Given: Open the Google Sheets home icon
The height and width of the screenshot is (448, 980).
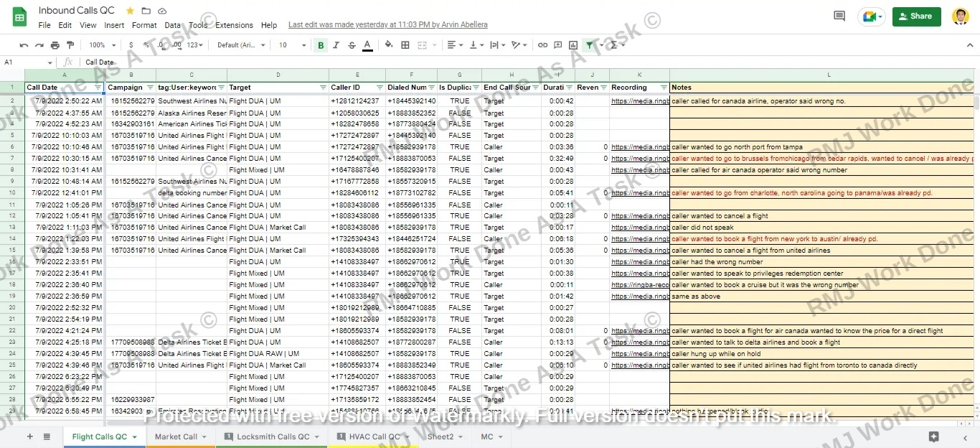Looking at the screenshot, I should (x=19, y=17).
